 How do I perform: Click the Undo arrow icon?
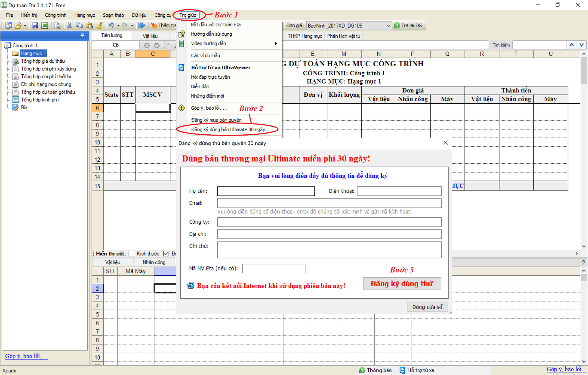(111, 26)
